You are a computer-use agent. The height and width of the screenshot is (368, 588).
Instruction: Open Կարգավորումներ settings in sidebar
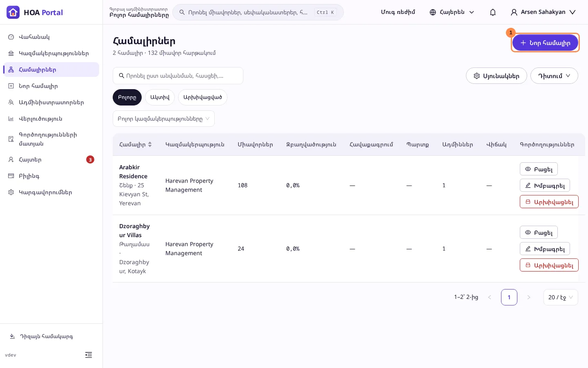51,192
